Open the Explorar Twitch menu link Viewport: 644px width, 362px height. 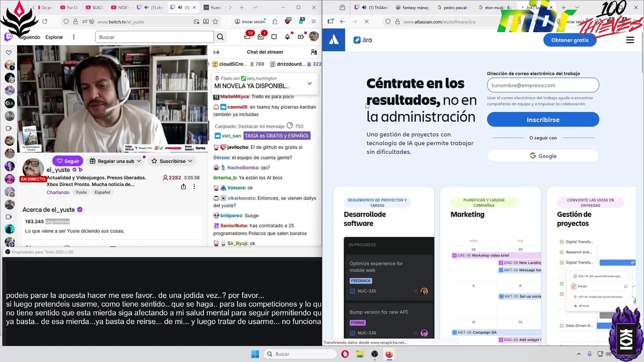pyautogui.click(x=54, y=37)
